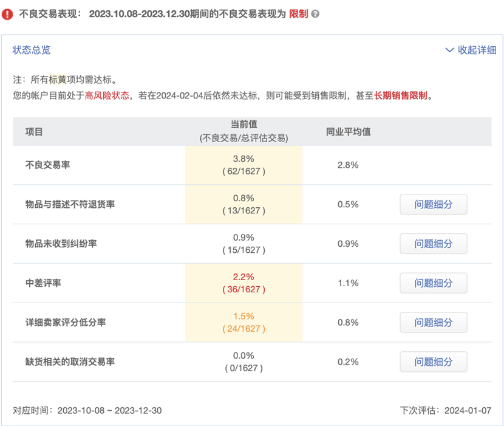Open 问题细分 for 详细卖家评分低分率
This screenshot has height=426, width=504.
433,322
